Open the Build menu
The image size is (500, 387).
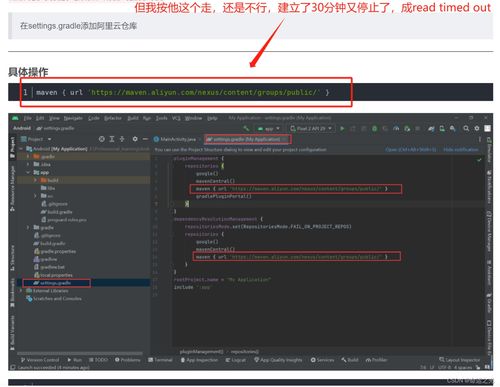133,118
